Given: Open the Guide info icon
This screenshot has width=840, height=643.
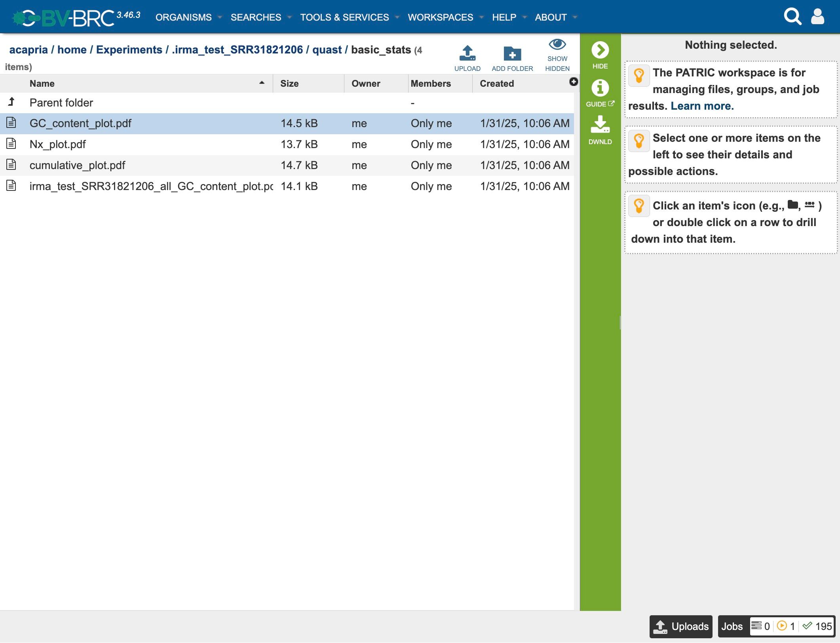Looking at the screenshot, I should [x=600, y=88].
